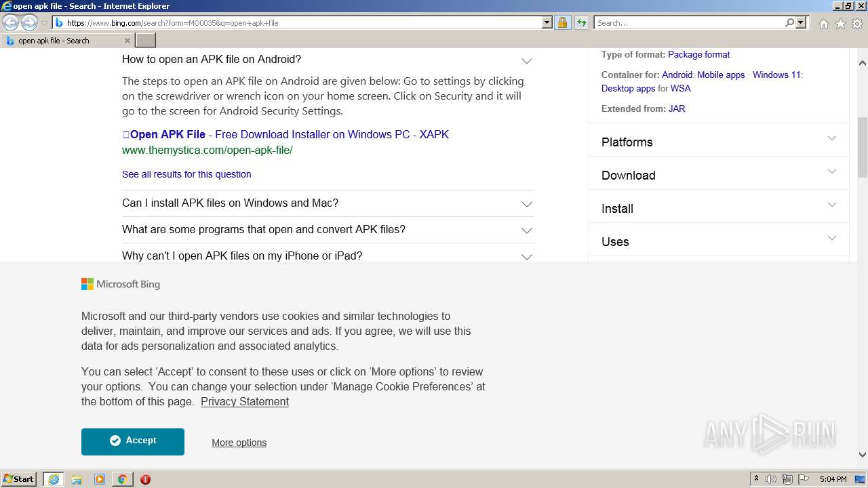Click the Privacy Statement link
Image resolution: width=868 pixels, height=488 pixels.
(x=245, y=401)
